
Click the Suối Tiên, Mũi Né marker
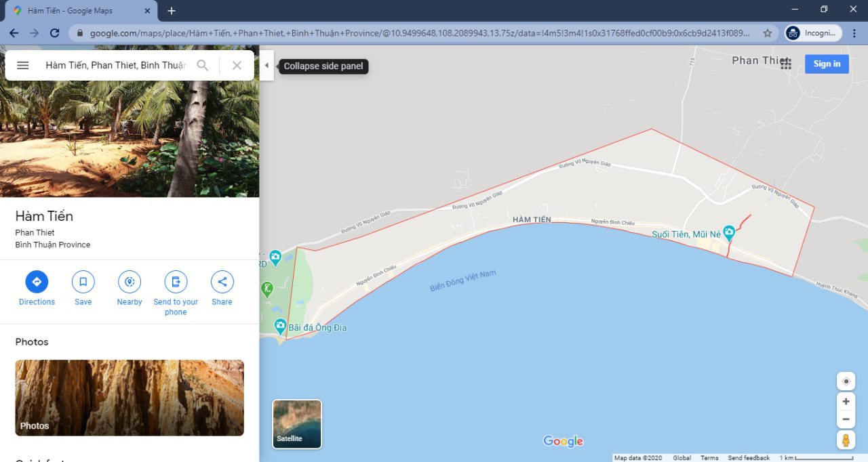(729, 234)
